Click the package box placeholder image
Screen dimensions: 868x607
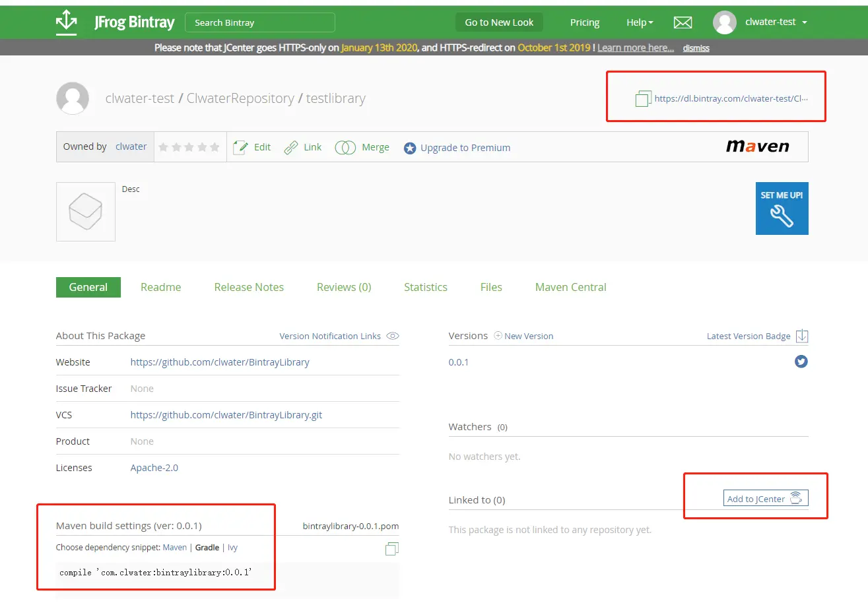[x=86, y=212]
